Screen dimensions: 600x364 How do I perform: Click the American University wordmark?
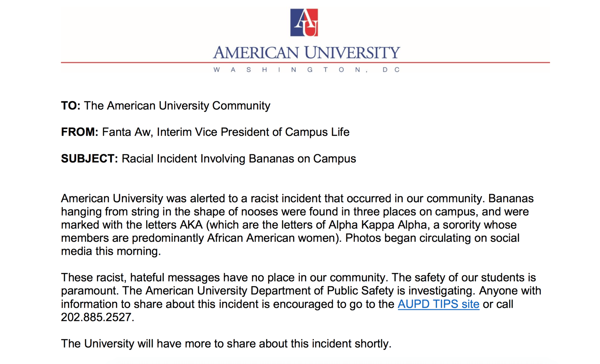pos(306,53)
